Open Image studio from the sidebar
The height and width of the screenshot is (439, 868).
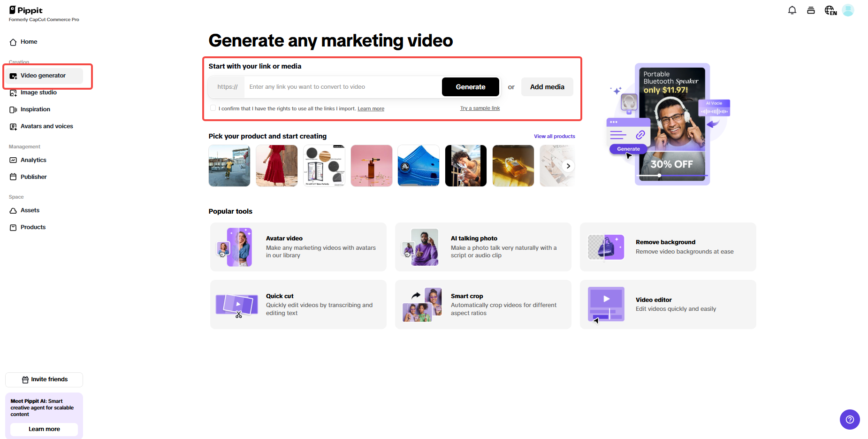coord(38,92)
